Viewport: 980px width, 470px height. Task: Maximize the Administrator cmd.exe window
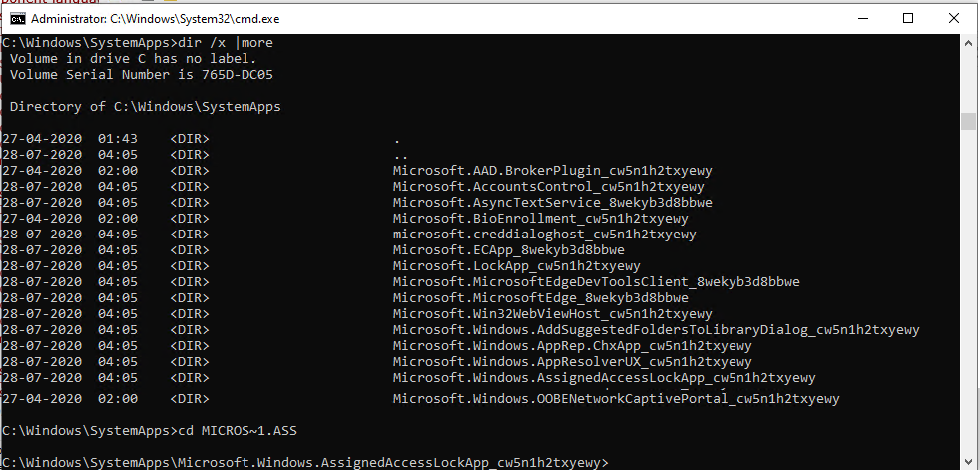pos(908,19)
